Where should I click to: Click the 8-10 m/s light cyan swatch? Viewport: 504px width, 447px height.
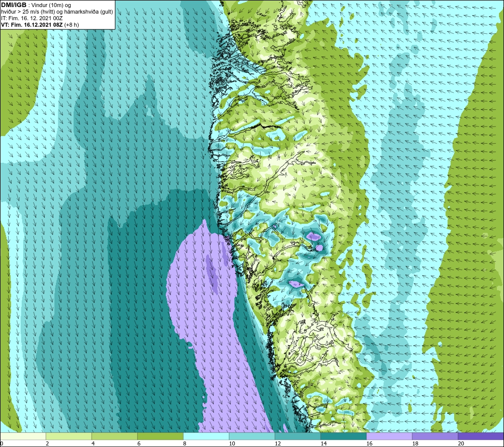[x=206, y=436]
